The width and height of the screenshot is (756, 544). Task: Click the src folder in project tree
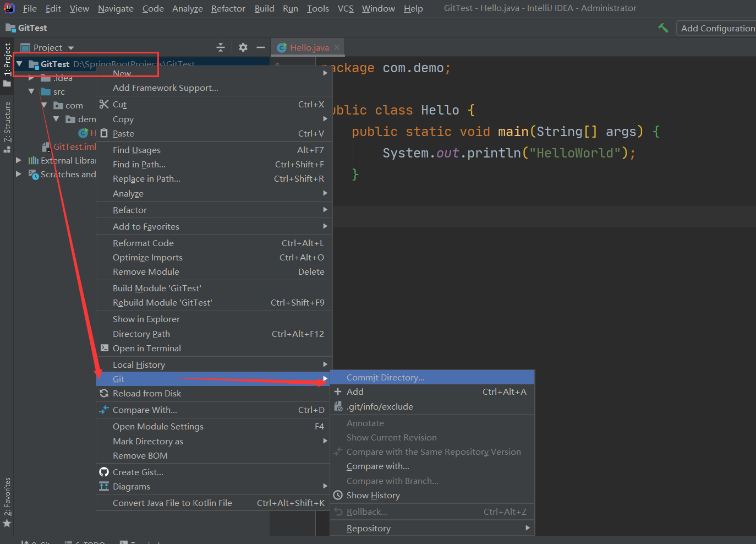coord(53,91)
